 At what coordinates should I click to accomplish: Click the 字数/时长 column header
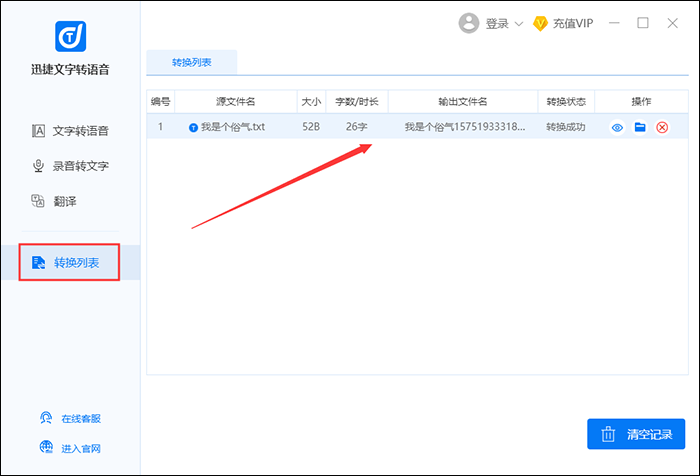point(357,101)
